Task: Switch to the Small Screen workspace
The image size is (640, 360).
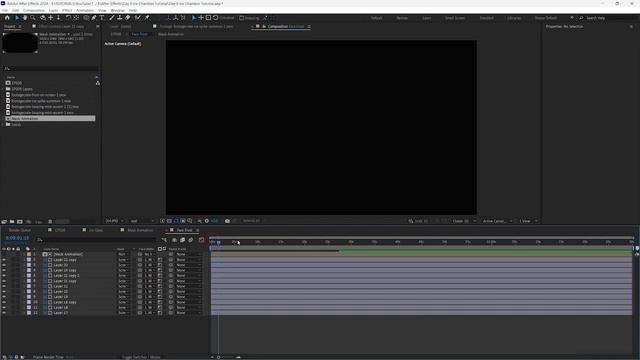Action: click(455, 18)
